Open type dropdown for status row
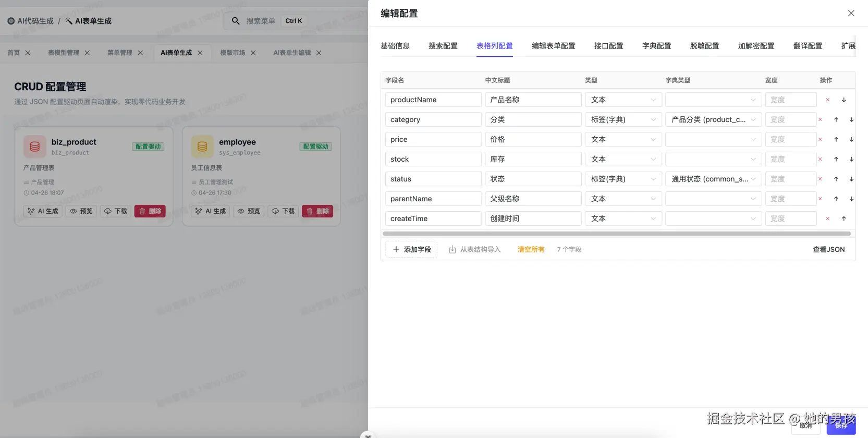Image resolution: width=868 pixels, height=438 pixels. 623,179
